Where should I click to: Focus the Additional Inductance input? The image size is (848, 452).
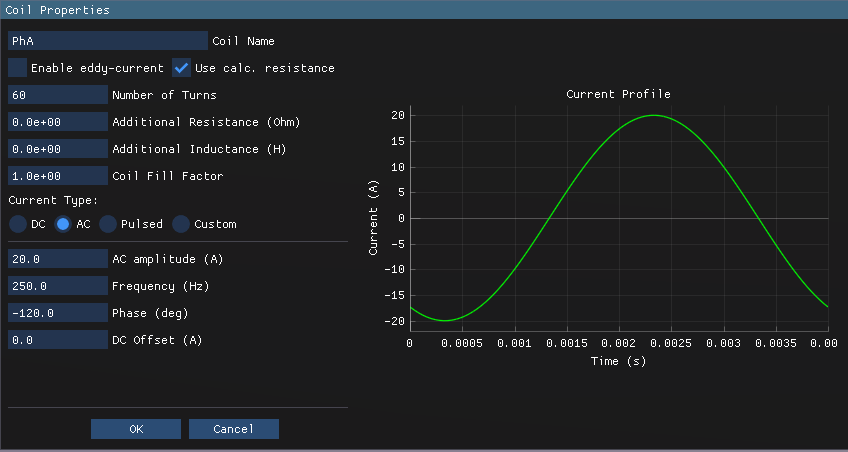[57, 149]
